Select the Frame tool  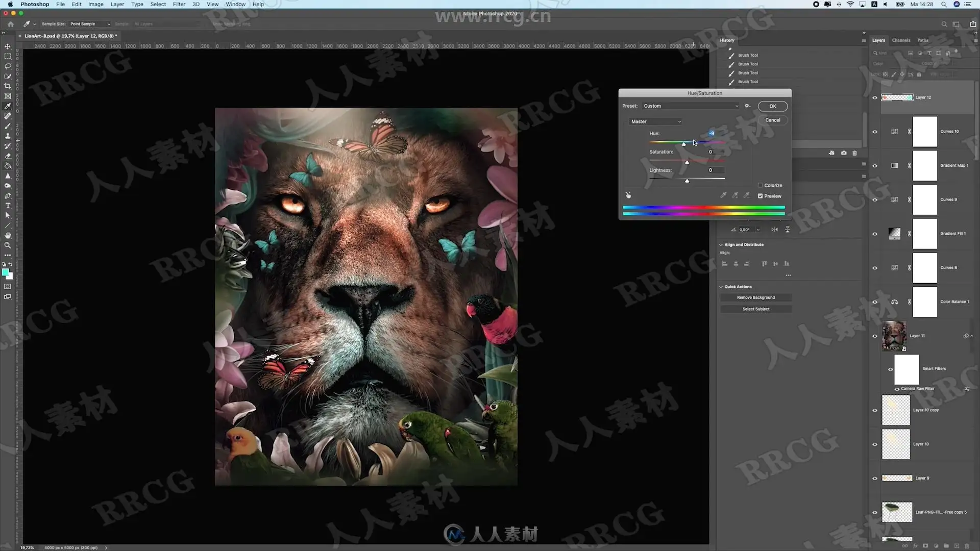[x=8, y=96]
